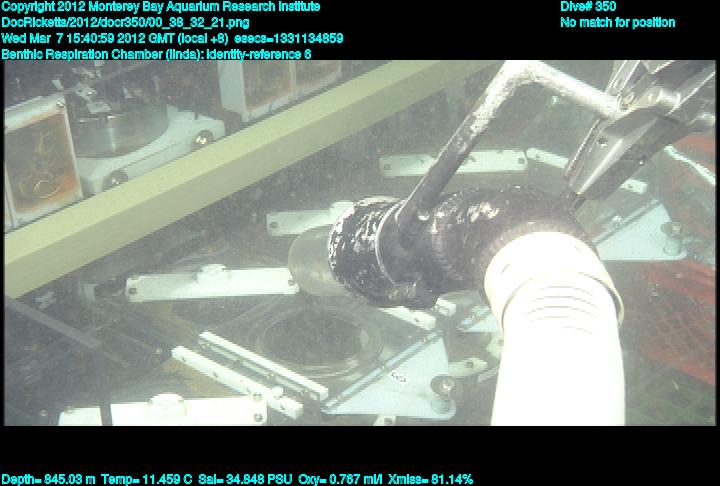Image resolution: width=720 pixels, height=486 pixels.
Task: Click the 'Benthic Respiration Chamber (linda)' annotation
Action: (102, 54)
